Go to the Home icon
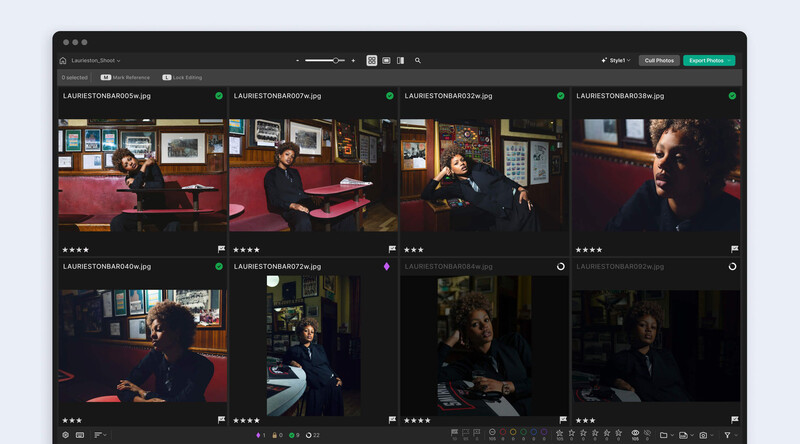Screen dimensions: 800x444 pos(63,60)
